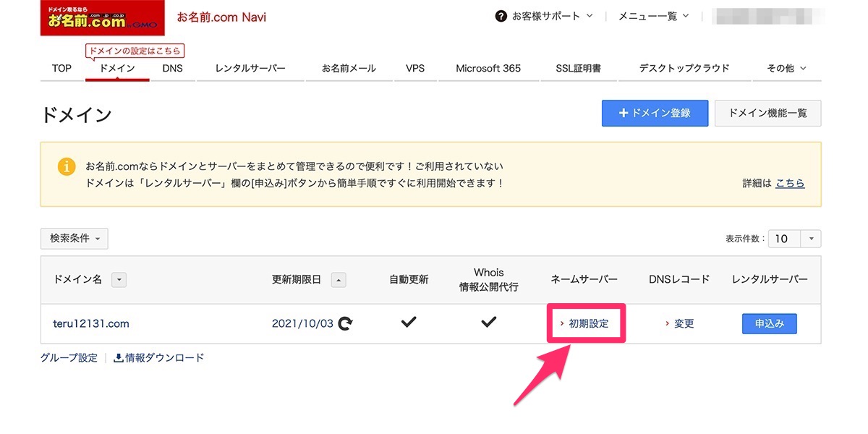Screen dimensions: 868x434
Task: Click the 自動更新 checkmark for teru12131.com
Action: tap(409, 323)
